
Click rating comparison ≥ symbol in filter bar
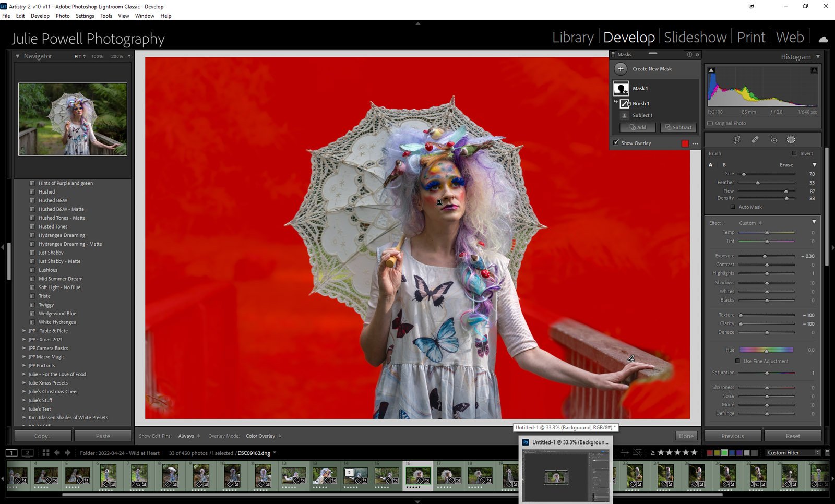(652, 452)
